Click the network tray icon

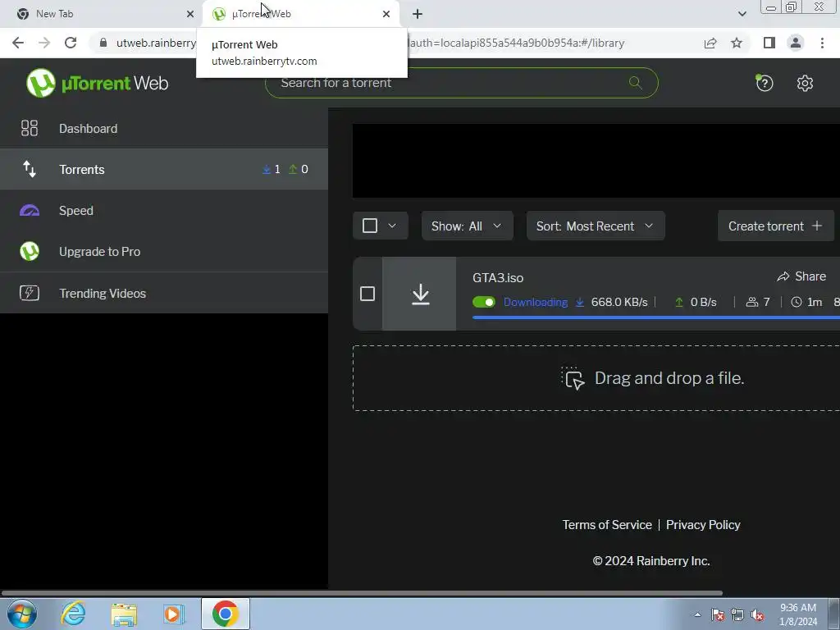(737, 614)
